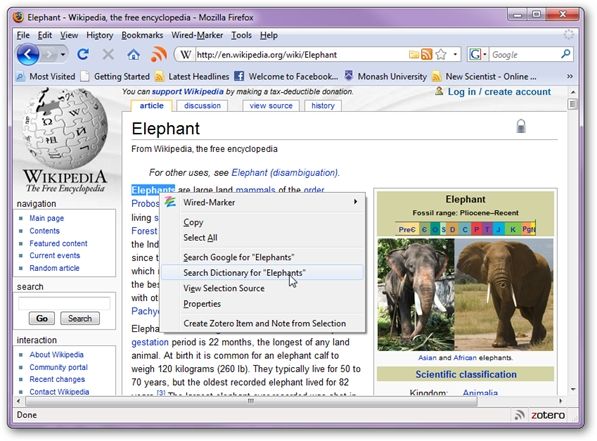
Task: Click the Asian elephant photo
Action: 416,294
